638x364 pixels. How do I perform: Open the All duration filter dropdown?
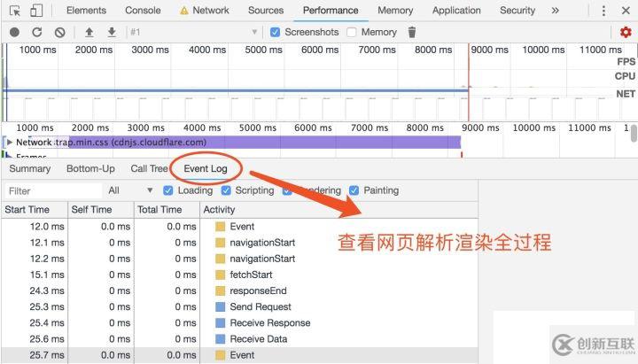[130, 190]
